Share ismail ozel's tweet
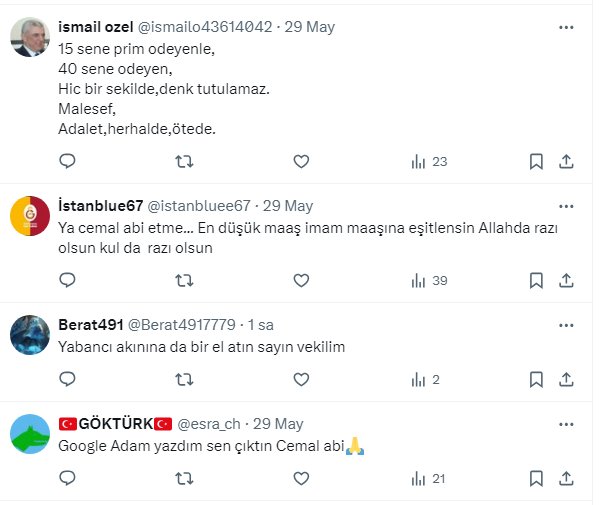 [x=565, y=161]
